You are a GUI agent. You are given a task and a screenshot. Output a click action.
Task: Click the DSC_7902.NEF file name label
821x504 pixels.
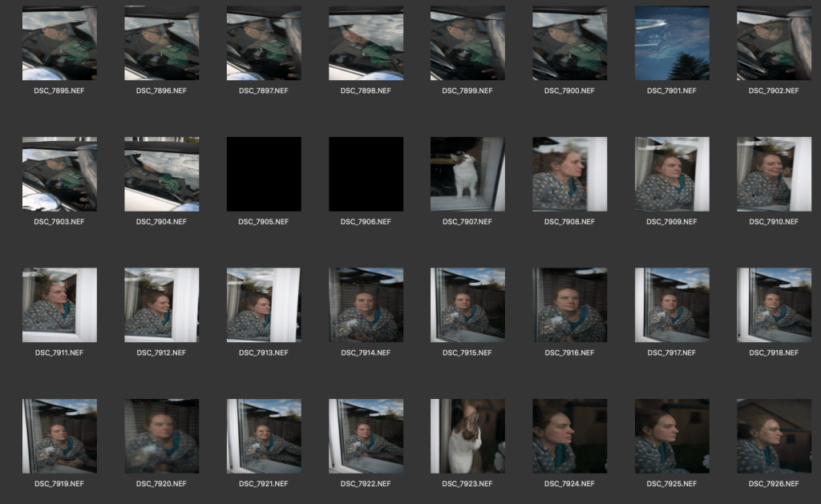point(774,91)
